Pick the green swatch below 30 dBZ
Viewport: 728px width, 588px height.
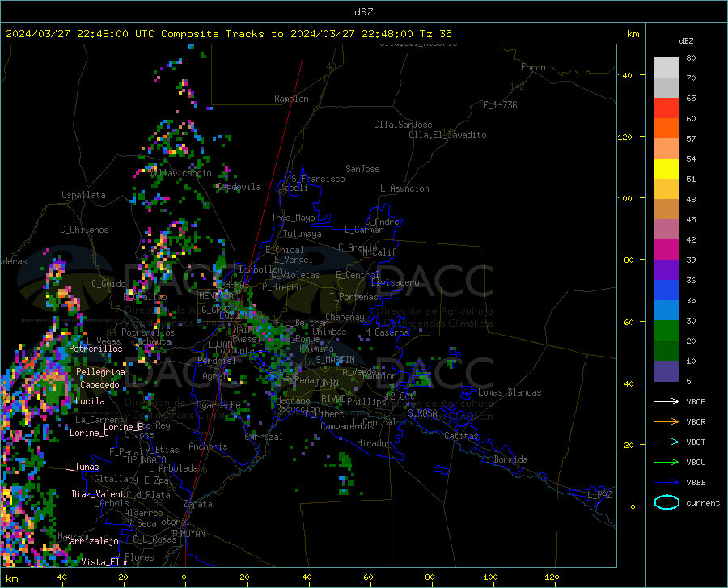tap(667, 331)
